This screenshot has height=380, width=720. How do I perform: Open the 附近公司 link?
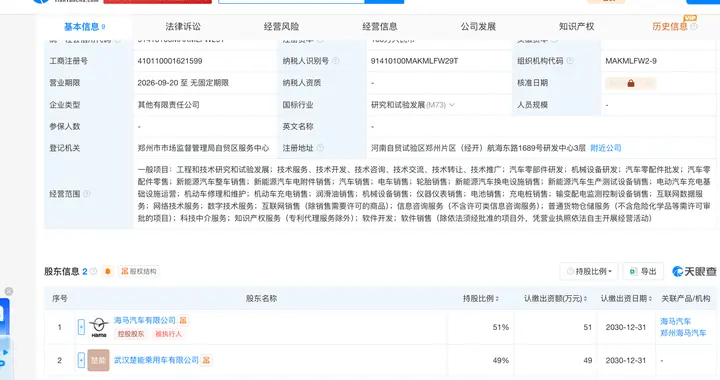[606, 148]
